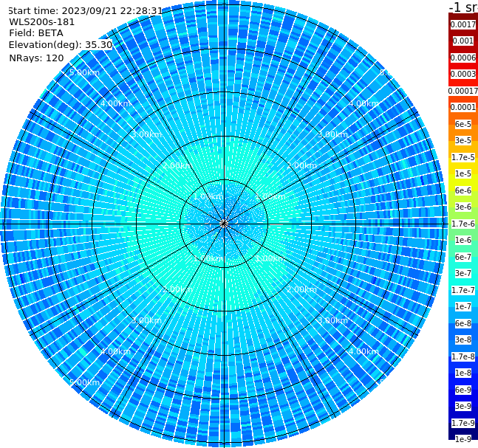The width and height of the screenshot is (478, 448).
Task: Select the 3e-6 colorbar label
Action: tap(463, 207)
